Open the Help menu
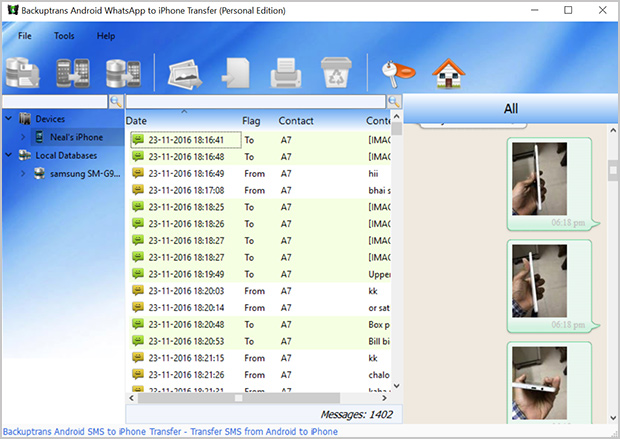This screenshot has width=620, height=439. pyautogui.click(x=106, y=36)
